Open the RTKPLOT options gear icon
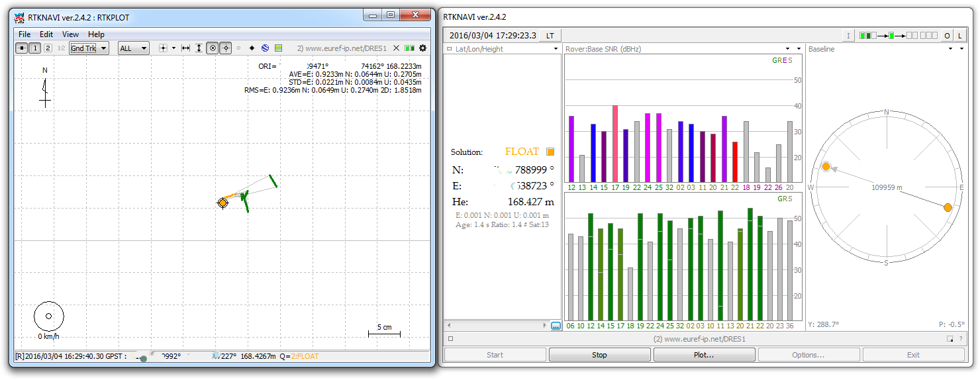The width and height of the screenshot is (980, 380). click(423, 48)
